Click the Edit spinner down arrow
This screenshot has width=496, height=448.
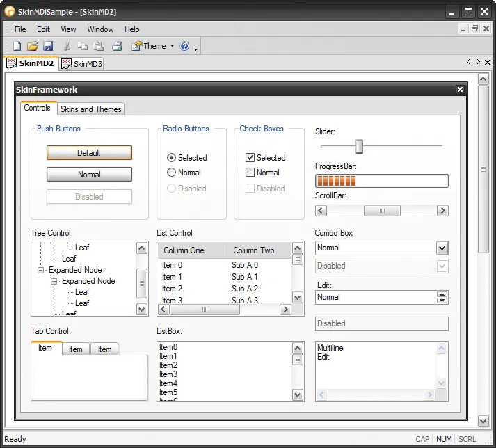(442, 301)
